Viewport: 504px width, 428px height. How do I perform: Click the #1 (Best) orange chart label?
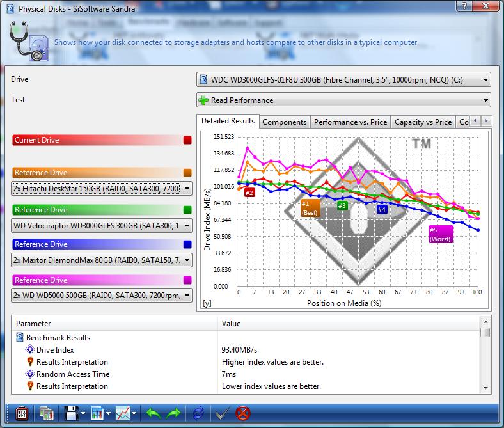[310, 208]
